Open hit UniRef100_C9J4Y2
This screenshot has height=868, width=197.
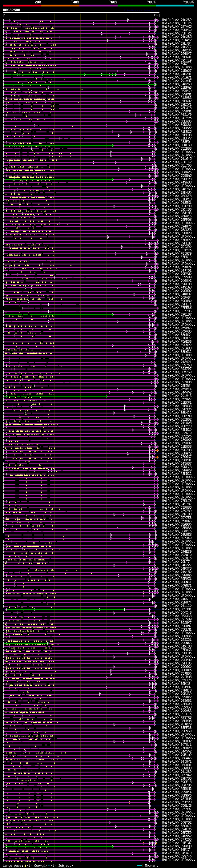177,40
